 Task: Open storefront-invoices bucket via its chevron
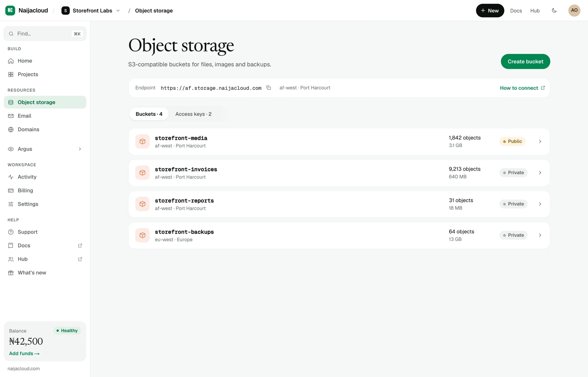[540, 173]
